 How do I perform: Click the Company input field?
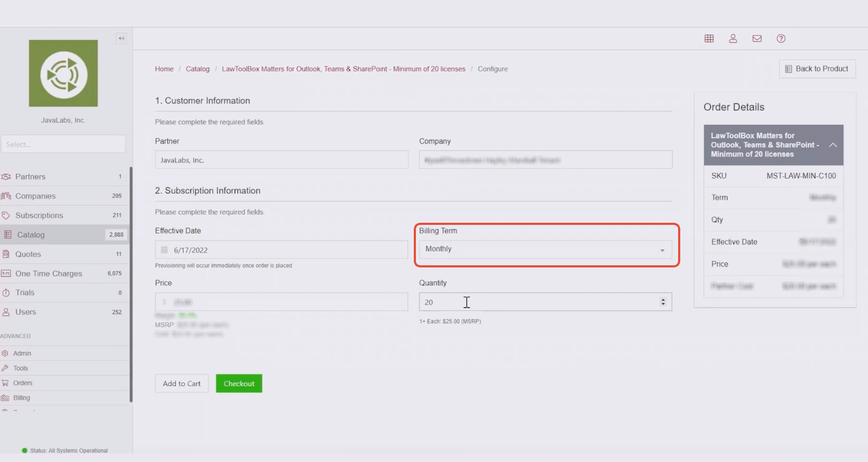(x=546, y=160)
